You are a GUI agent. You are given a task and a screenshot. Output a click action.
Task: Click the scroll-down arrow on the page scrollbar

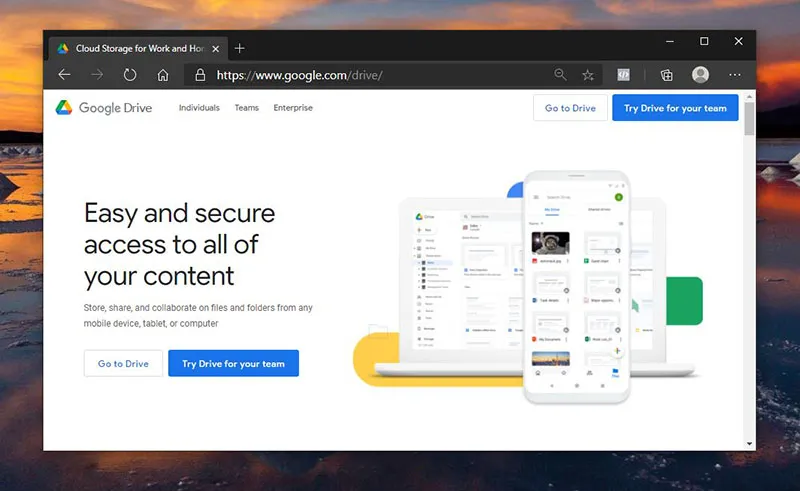pyautogui.click(x=750, y=442)
